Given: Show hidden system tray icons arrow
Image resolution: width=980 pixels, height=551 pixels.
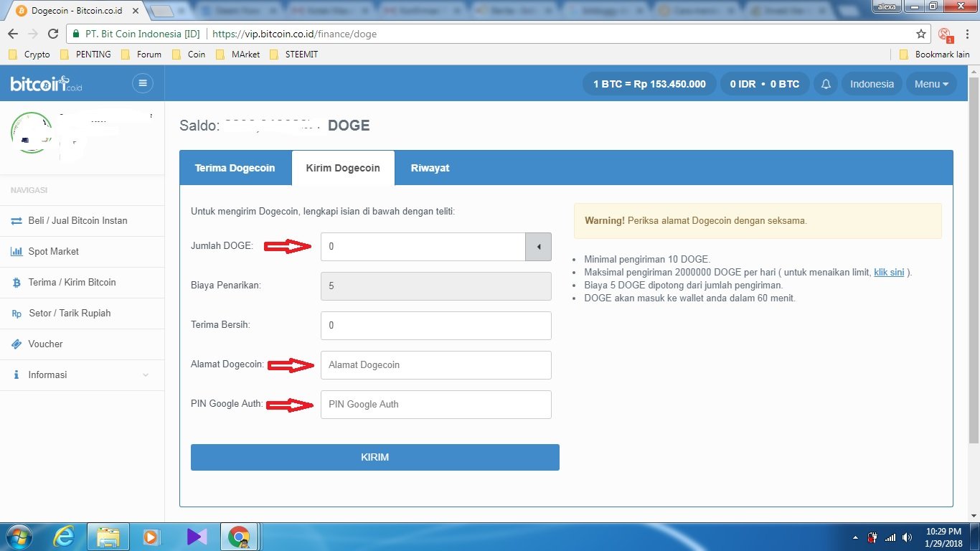Looking at the screenshot, I should coord(855,537).
